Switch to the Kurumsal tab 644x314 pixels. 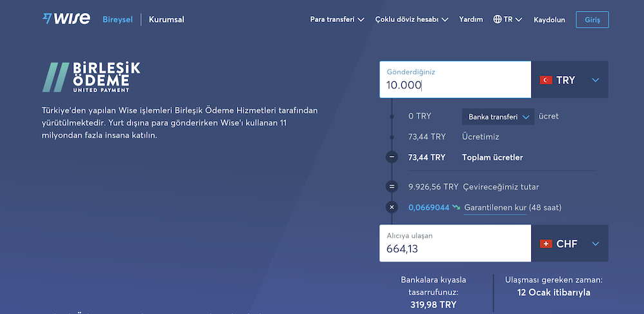coord(166,19)
